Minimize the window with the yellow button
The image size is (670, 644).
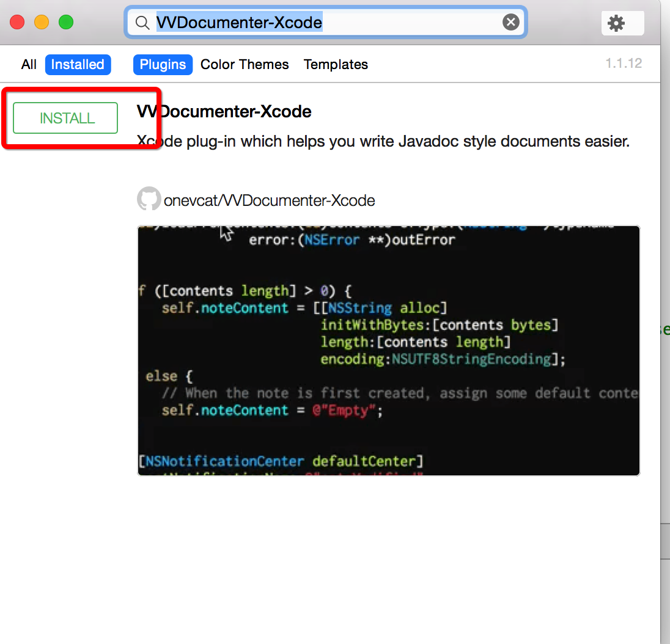pyautogui.click(x=42, y=23)
